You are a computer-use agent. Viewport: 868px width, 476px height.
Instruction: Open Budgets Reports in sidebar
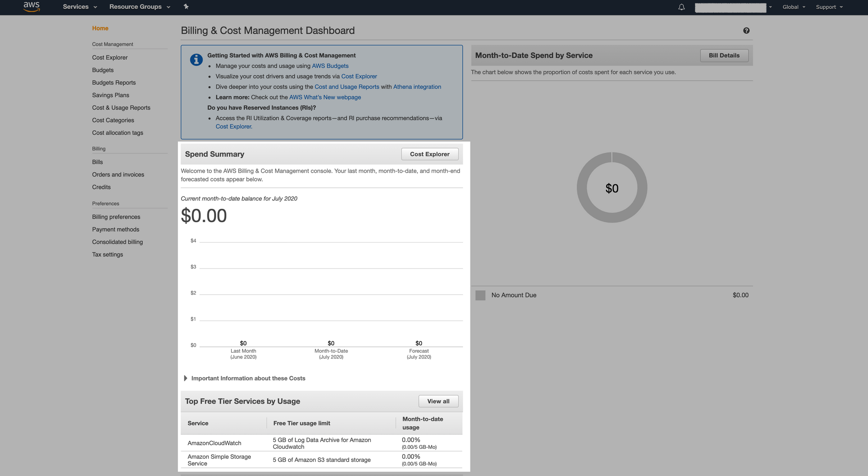coord(114,82)
